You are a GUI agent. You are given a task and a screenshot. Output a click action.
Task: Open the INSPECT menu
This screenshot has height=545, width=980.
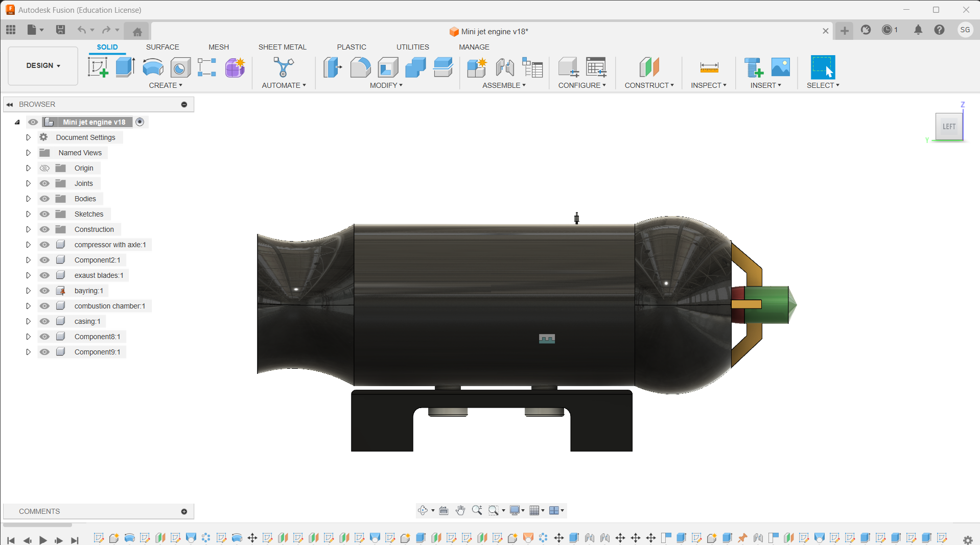click(709, 85)
